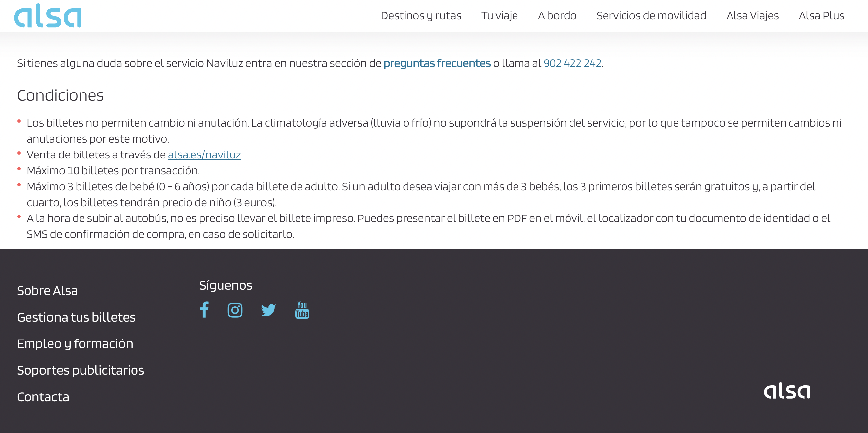Click phone number 902 422 242
The height and width of the screenshot is (433, 868).
pyautogui.click(x=572, y=63)
